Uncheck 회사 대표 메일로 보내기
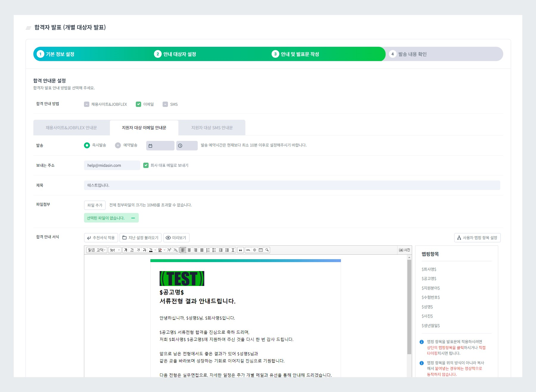The width and height of the screenshot is (536, 392). click(x=146, y=165)
